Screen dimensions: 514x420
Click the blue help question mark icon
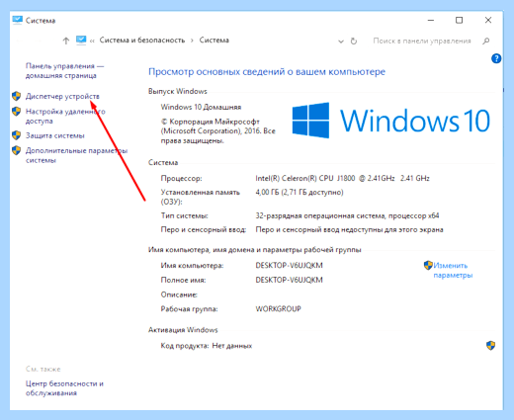coord(496,58)
